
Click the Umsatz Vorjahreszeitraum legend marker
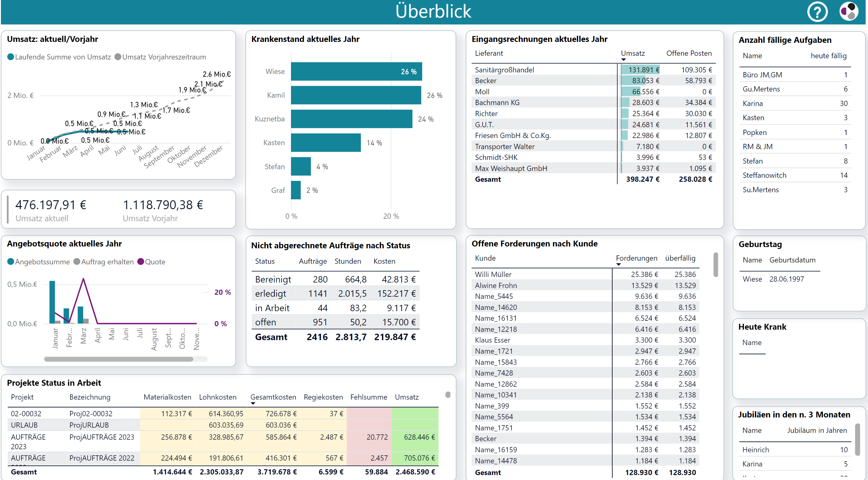[x=118, y=57]
